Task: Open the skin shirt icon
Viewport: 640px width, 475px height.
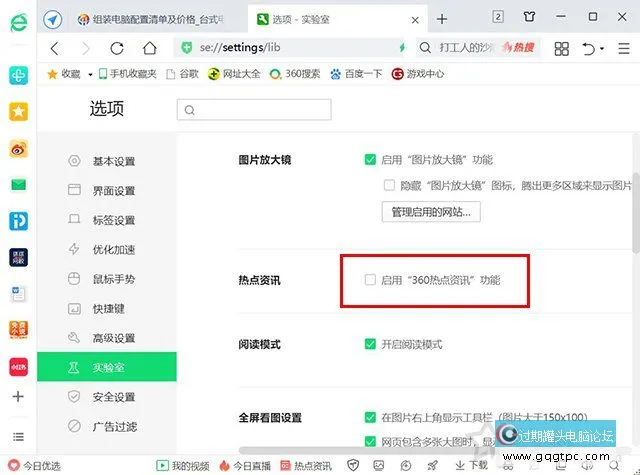Action: 529,17
